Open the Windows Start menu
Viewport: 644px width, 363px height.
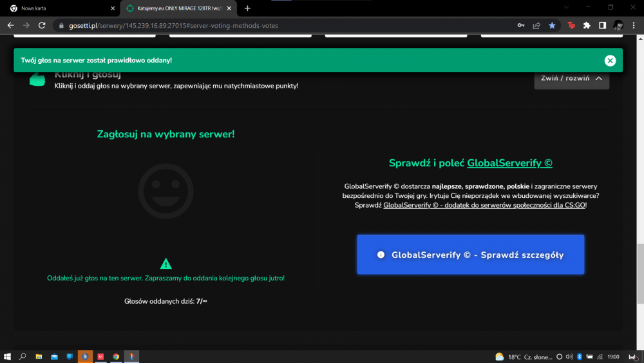click(x=7, y=357)
